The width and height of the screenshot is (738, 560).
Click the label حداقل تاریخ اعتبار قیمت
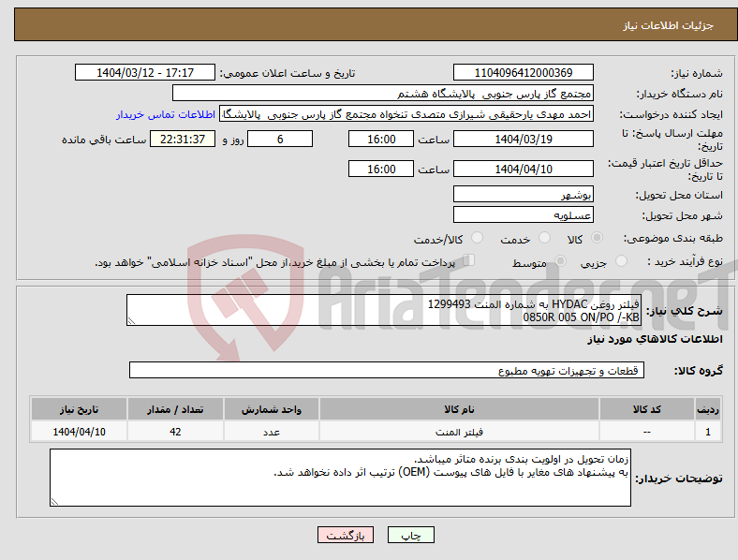tap(665, 169)
